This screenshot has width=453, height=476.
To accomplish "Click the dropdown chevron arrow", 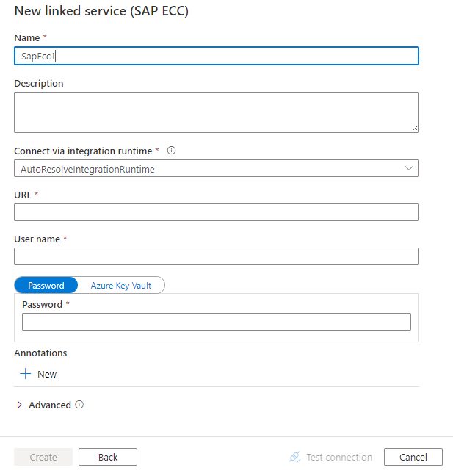I will click(x=409, y=168).
